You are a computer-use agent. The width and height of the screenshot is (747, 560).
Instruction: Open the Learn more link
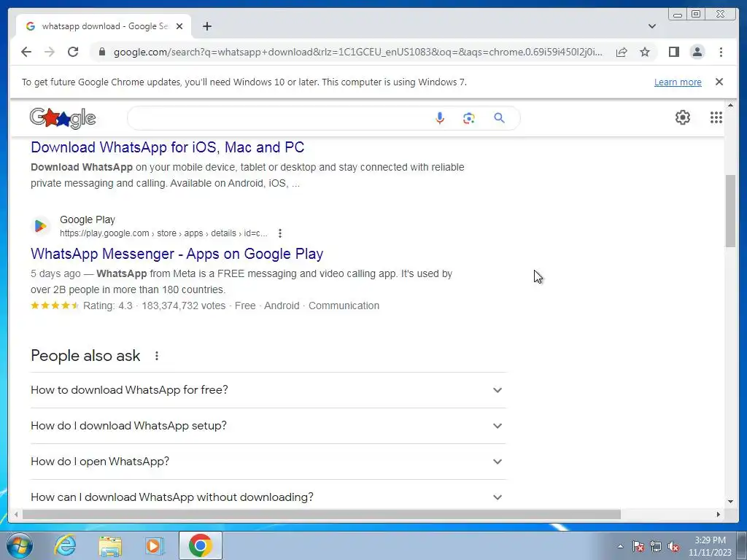click(x=678, y=82)
